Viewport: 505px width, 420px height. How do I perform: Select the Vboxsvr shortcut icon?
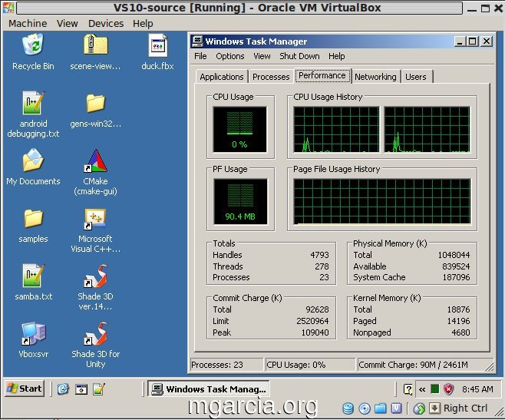[x=33, y=333]
